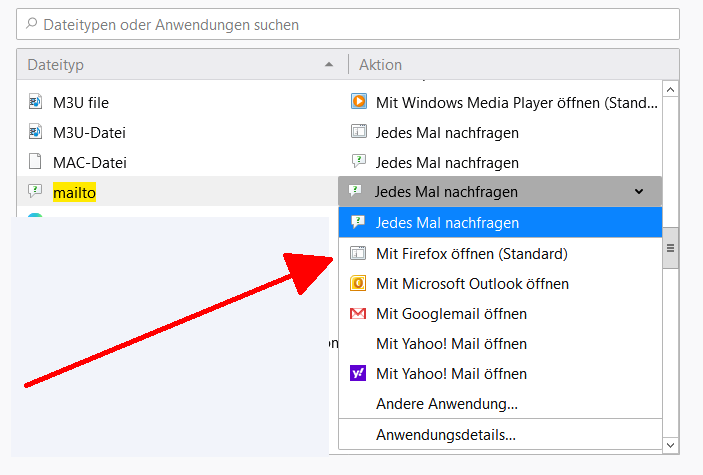Click the Microsoft Outlook icon in list
This screenshot has width=703, height=475.
(358, 284)
